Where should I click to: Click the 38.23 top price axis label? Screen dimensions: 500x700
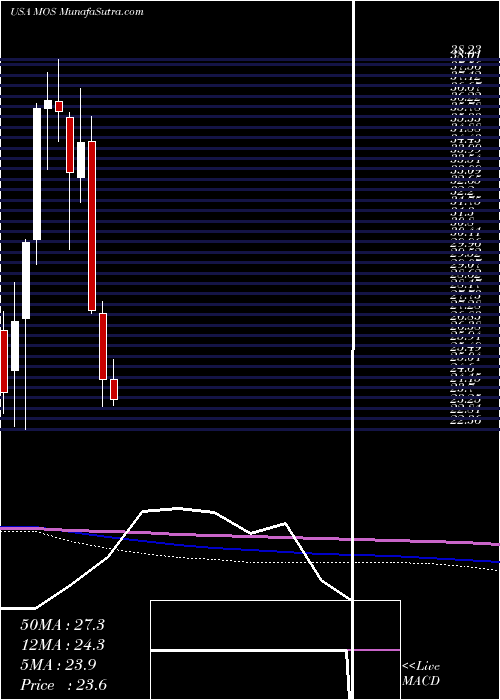pos(466,50)
